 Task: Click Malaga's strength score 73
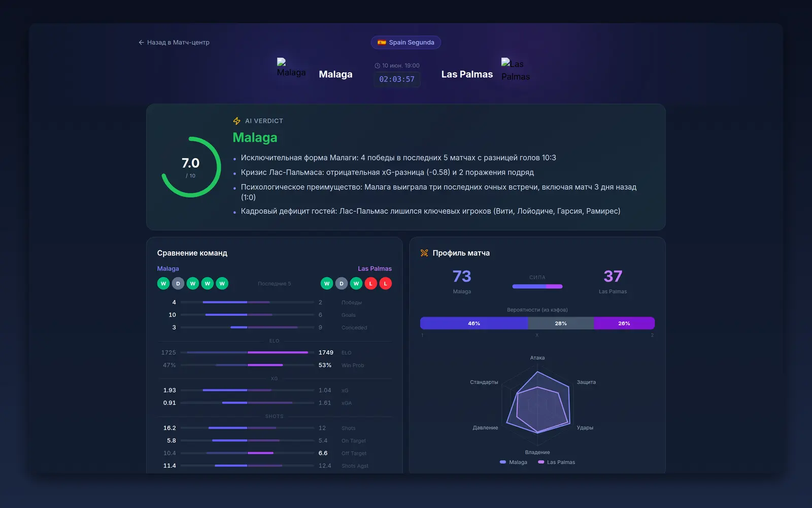[x=462, y=276]
